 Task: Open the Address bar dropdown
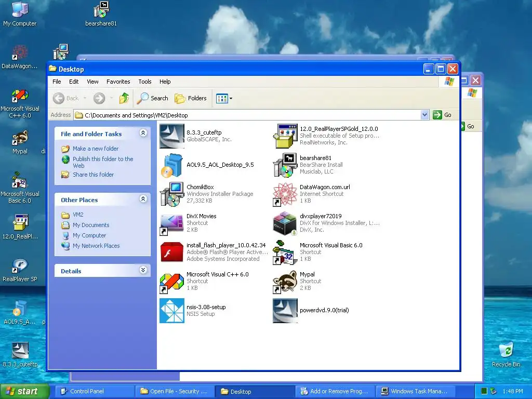424,115
